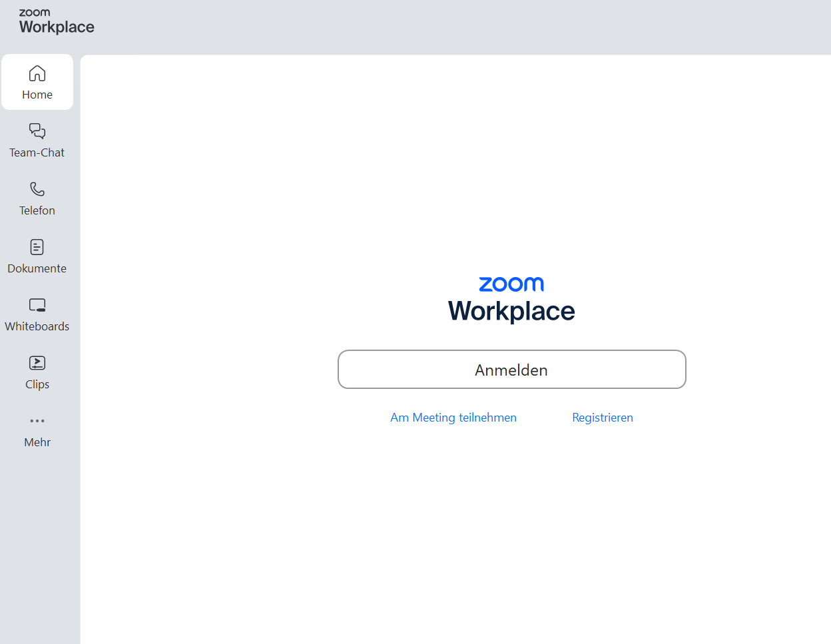
Task: Click the 'Am Meeting teilnehmen' link
Action: (453, 418)
